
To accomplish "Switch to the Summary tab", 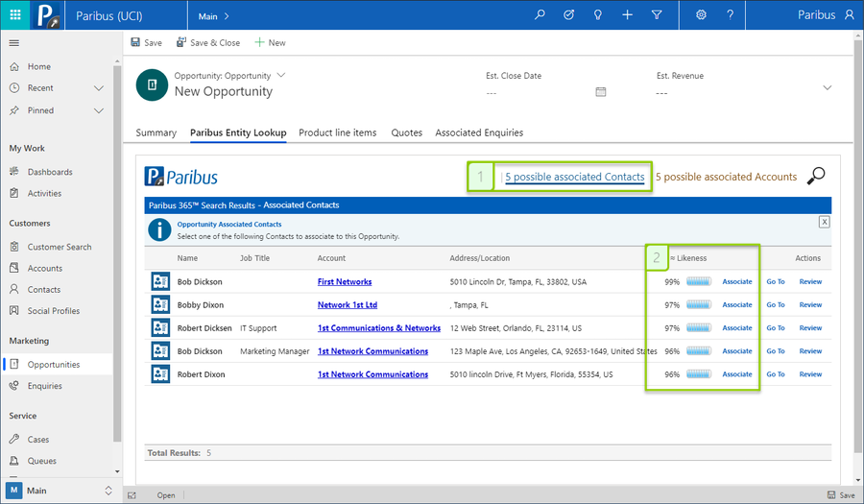I will 156,132.
